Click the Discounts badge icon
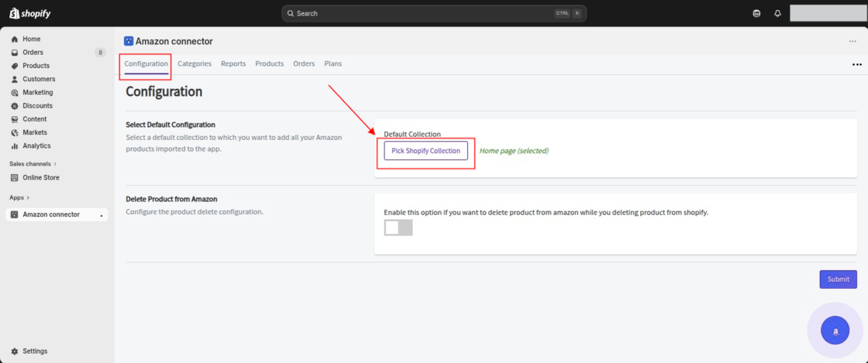 (x=15, y=105)
